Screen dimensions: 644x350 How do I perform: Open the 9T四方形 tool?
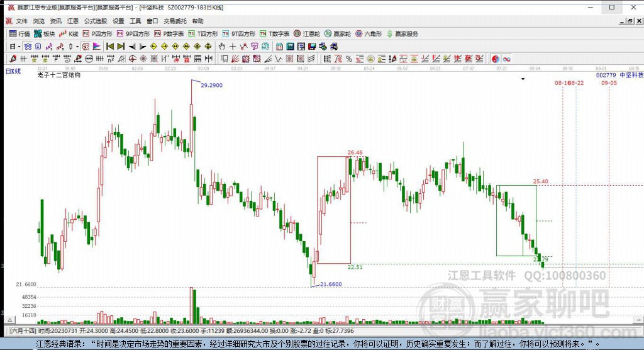(x=238, y=34)
